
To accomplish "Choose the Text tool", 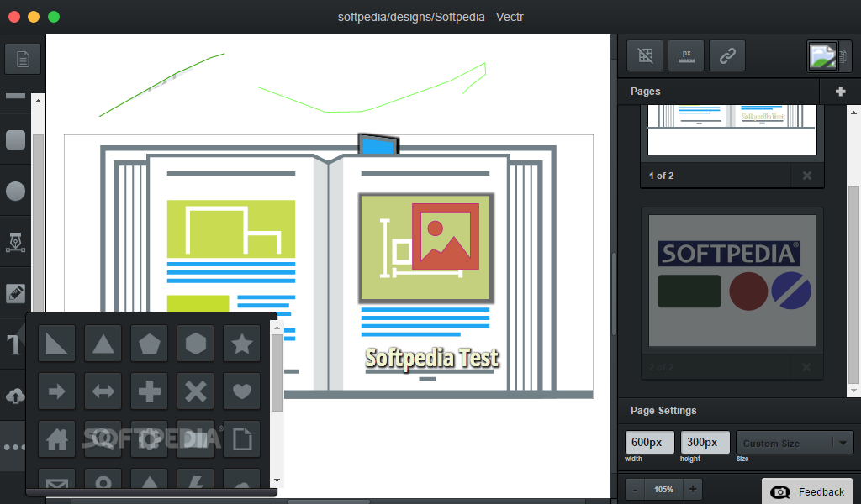I will click(15, 345).
